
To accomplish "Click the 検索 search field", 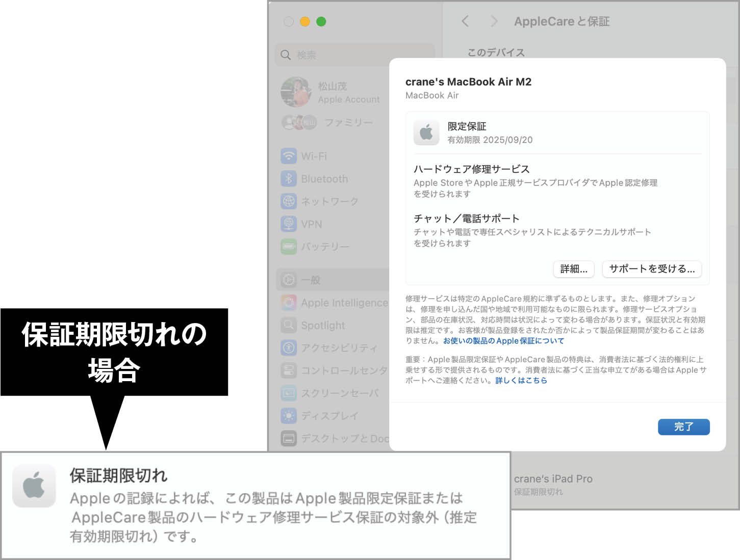I will click(355, 55).
